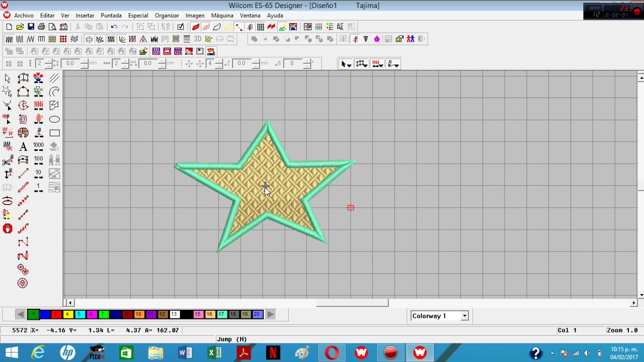Image resolution: width=644 pixels, height=362 pixels.
Task: Click the red zigzag N-shaped input tool
Action: 23,256
